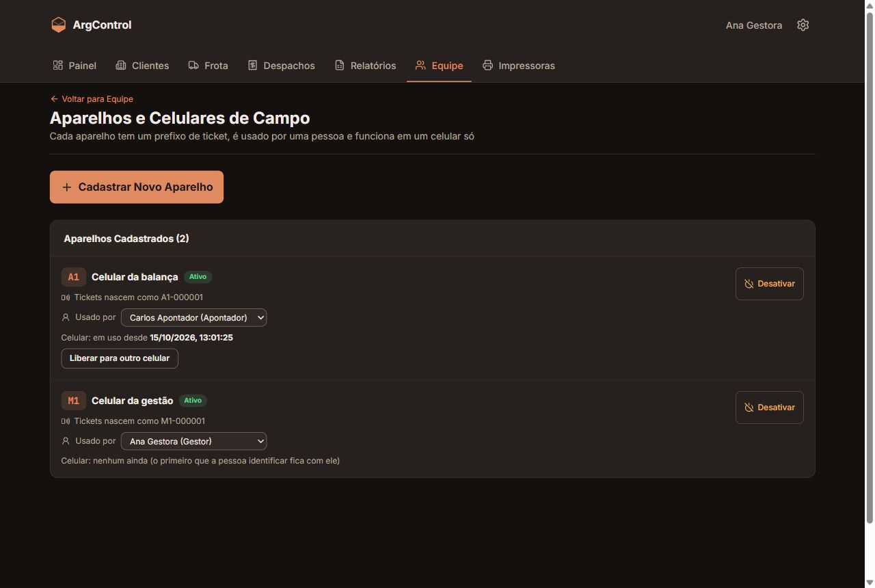Click the Equipe people icon
Screen dimensions: 875x588
click(x=420, y=66)
